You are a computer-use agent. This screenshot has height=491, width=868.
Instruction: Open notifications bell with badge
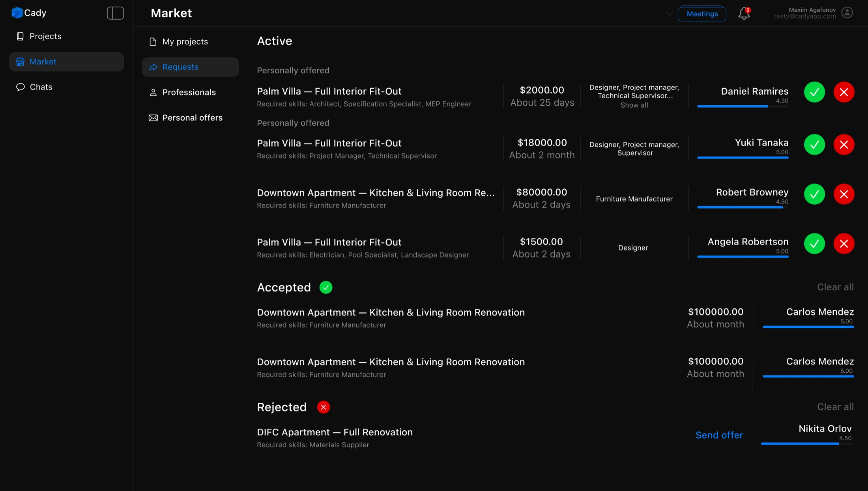744,13
